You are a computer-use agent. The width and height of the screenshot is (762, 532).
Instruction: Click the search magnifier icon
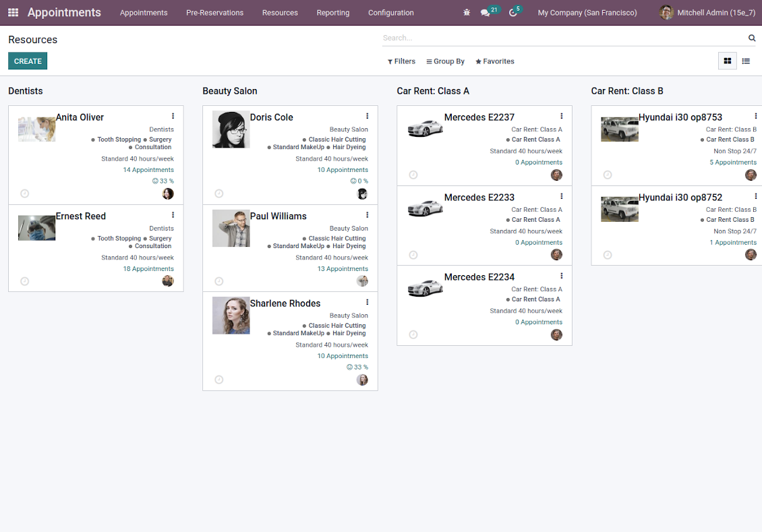point(752,38)
